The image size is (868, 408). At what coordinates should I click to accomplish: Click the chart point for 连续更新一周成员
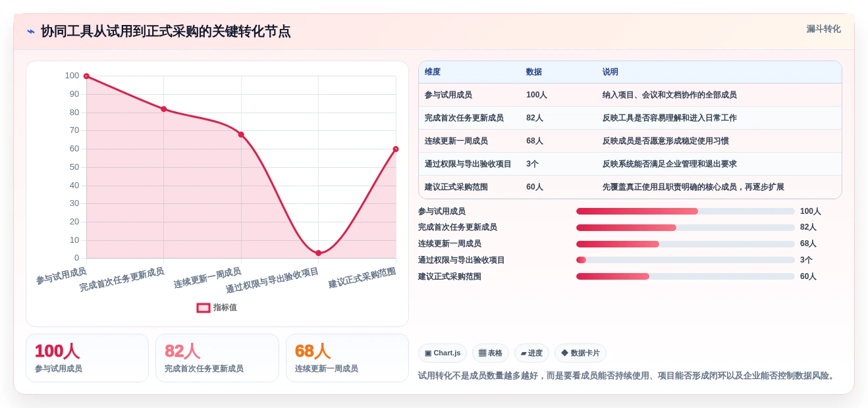pyautogui.click(x=241, y=134)
